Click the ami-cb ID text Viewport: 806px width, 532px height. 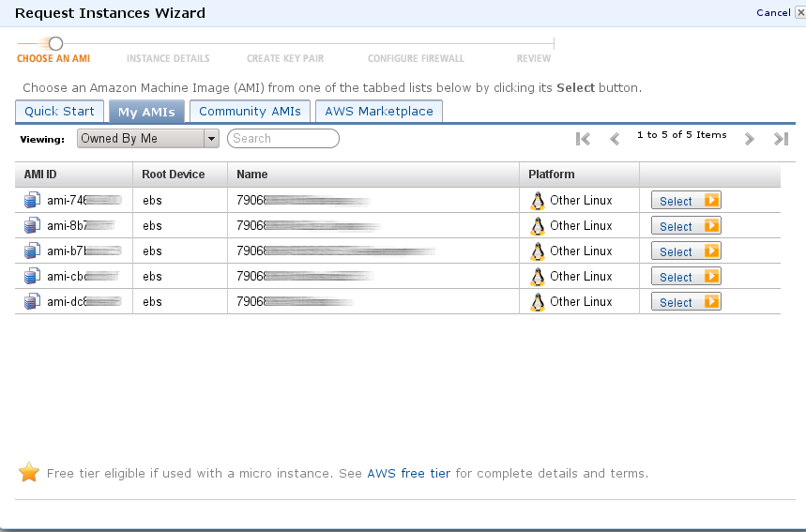(83, 277)
